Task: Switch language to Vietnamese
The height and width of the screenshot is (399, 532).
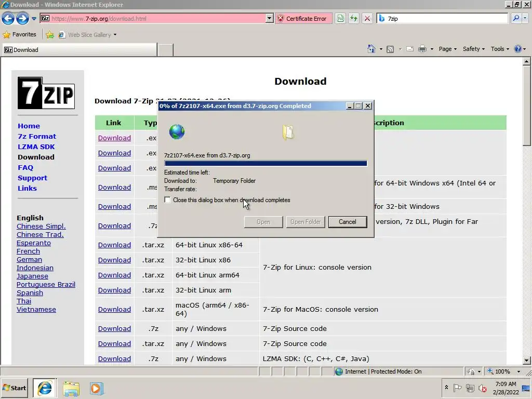Action: pyautogui.click(x=36, y=310)
